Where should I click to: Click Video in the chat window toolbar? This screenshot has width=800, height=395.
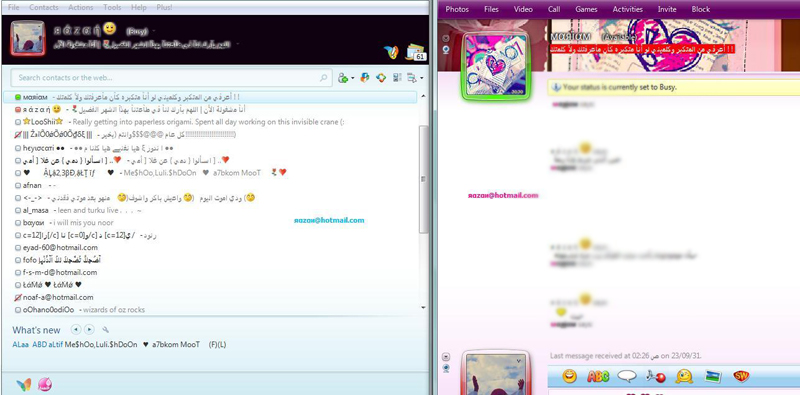point(523,9)
